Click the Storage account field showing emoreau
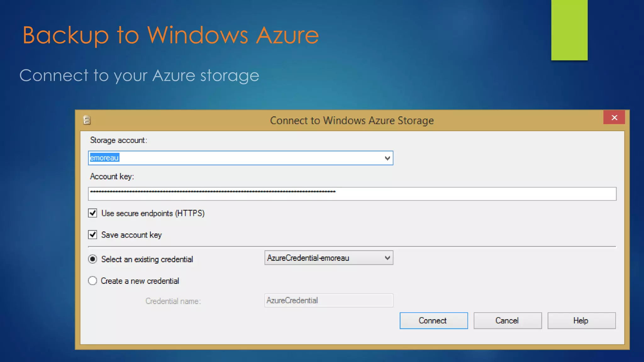The image size is (644, 362). [x=241, y=158]
